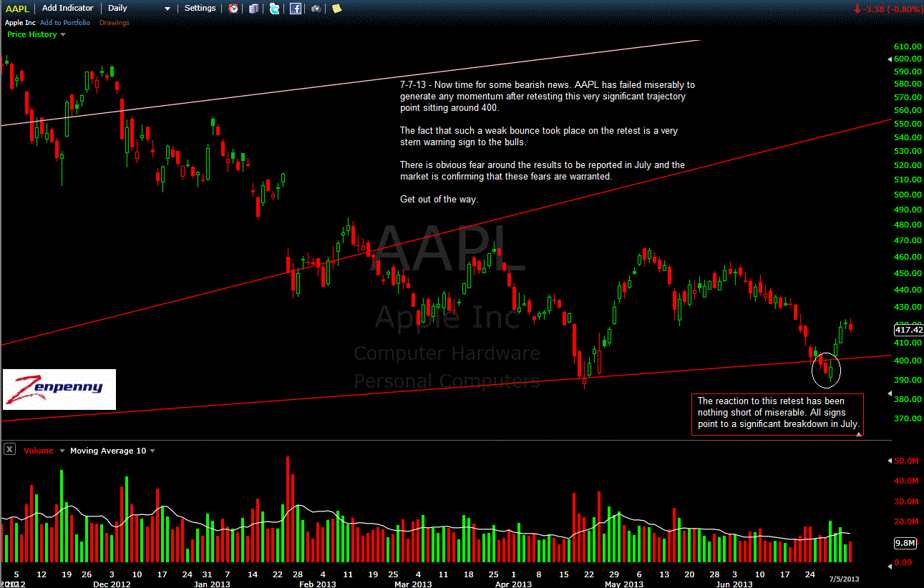This screenshot has height=588, width=924.
Task: Share chart via Facebook icon
Action: (296, 9)
